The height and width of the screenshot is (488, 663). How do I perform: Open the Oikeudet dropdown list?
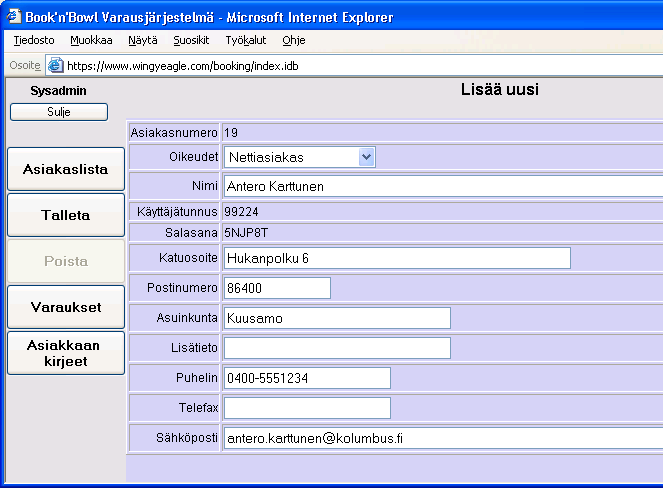coord(366,157)
